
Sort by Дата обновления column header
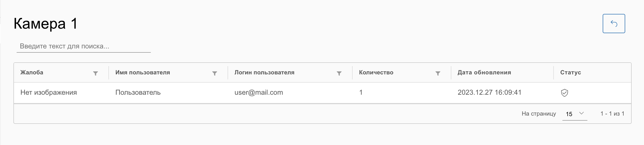[x=484, y=72]
